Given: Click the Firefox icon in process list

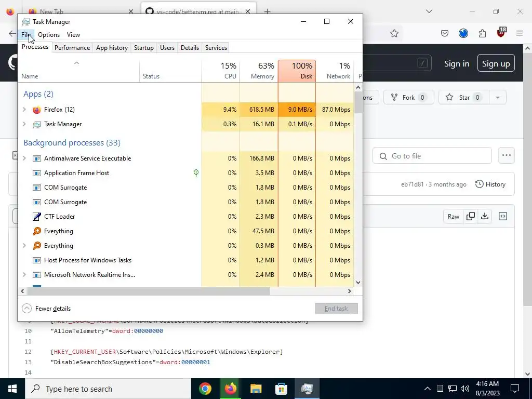Looking at the screenshot, I should pos(37,110).
